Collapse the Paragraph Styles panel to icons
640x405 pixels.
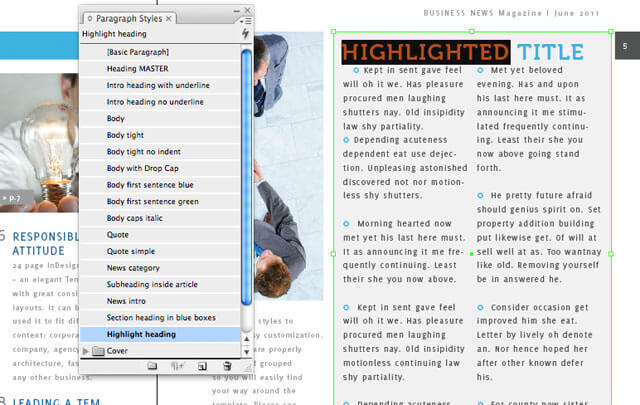(x=237, y=11)
